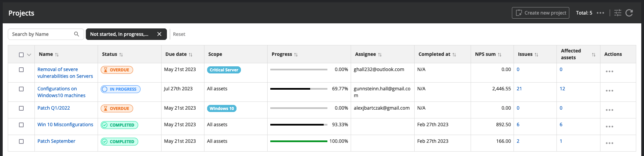The height and width of the screenshot is (156, 644).
Task: Open the Configurations on Windows10 machines link
Action: [61, 92]
